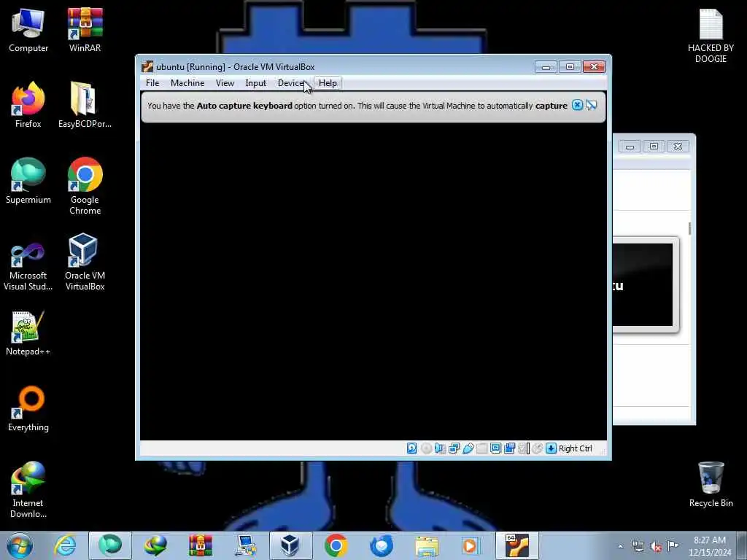Select the Recycle Bin icon

[x=711, y=485]
